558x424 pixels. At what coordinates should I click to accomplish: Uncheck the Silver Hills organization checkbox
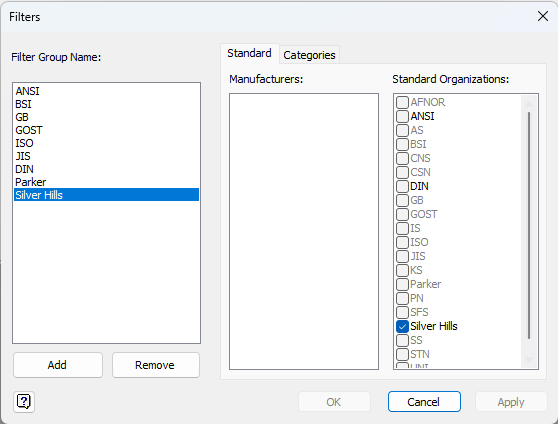(402, 326)
